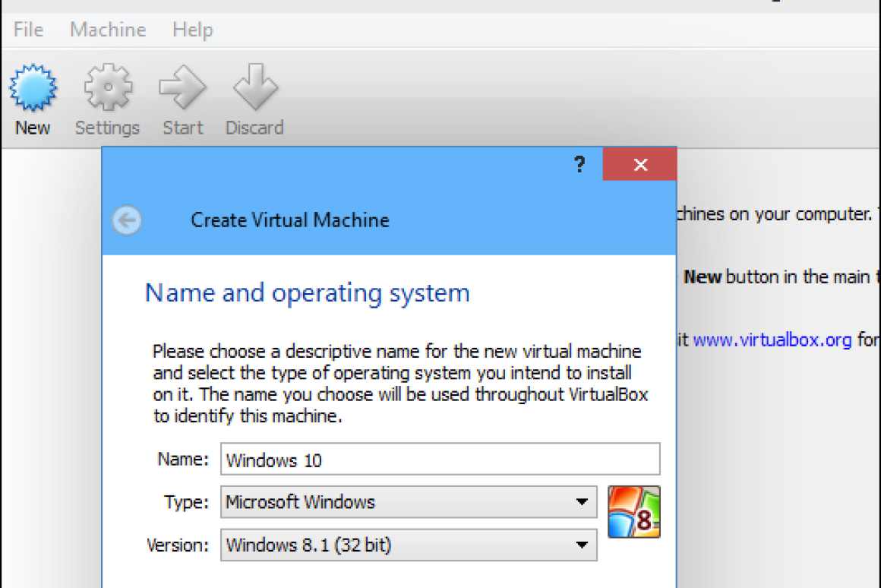Screen dimensions: 881x588
Task: Visit the www.virtualbox.org link
Action: 772,340
